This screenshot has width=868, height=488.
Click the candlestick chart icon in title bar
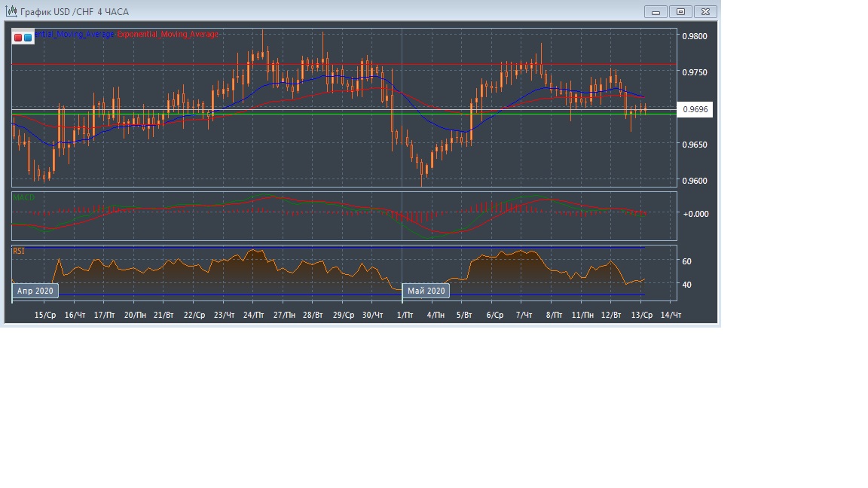coord(11,11)
